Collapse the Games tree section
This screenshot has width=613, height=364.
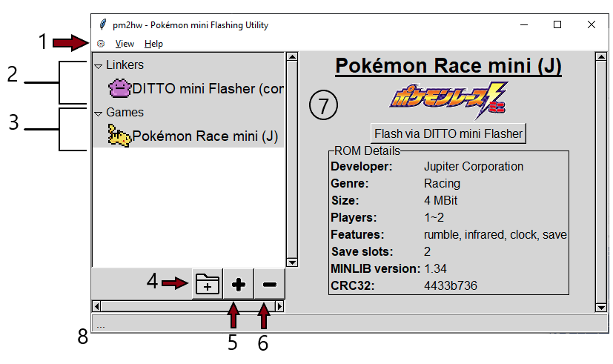point(99,113)
